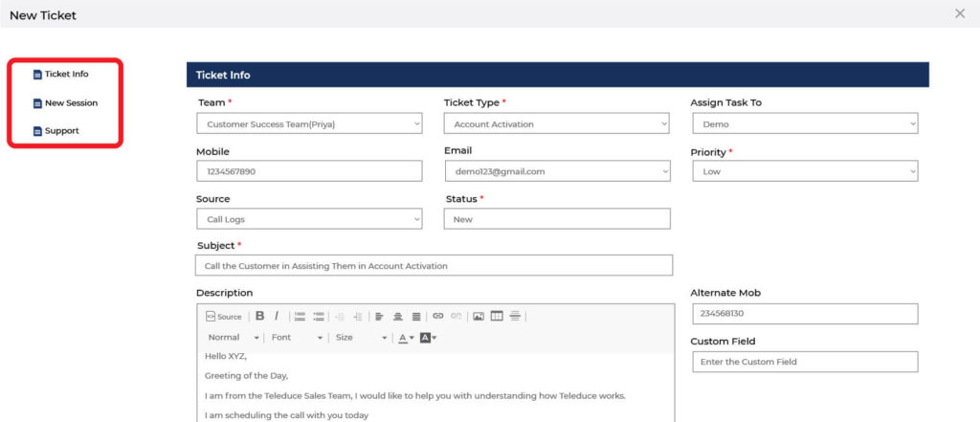Click the Mobile number input field
Image resolution: width=980 pixels, height=422 pixels.
coord(309,171)
